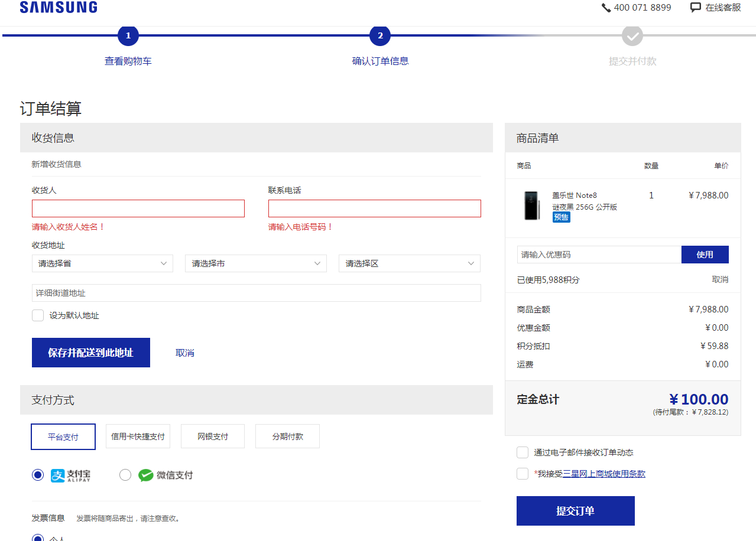Click the ¥100.00 deposit total
This screenshot has height=541, width=756.
tap(699, 399)
